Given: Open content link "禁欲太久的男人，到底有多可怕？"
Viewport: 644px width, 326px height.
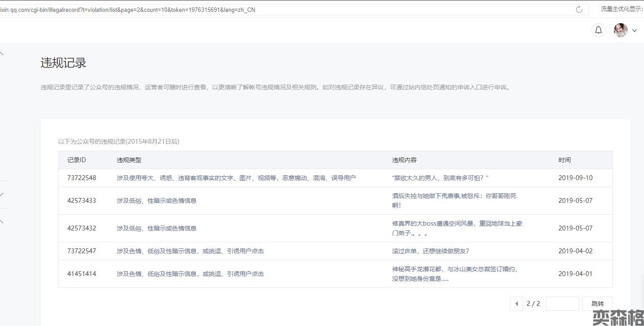Looking at the screenshot, I should point(440,178).
